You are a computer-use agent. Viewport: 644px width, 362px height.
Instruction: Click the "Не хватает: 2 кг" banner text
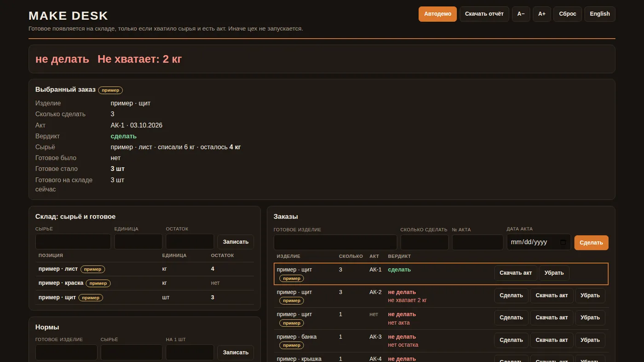pos(139,59)
